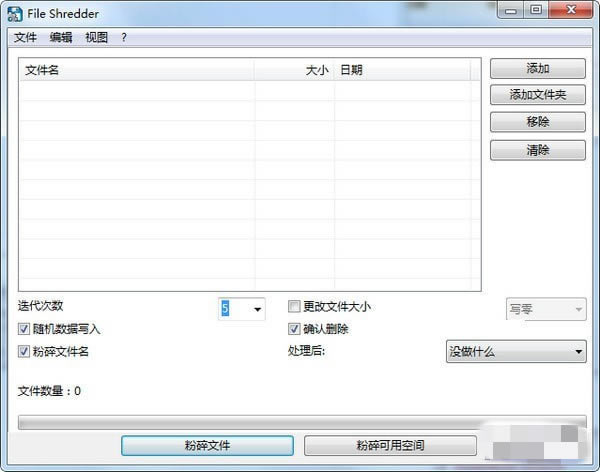
Task: Click the 处理后: label
Action: (307, 350)
